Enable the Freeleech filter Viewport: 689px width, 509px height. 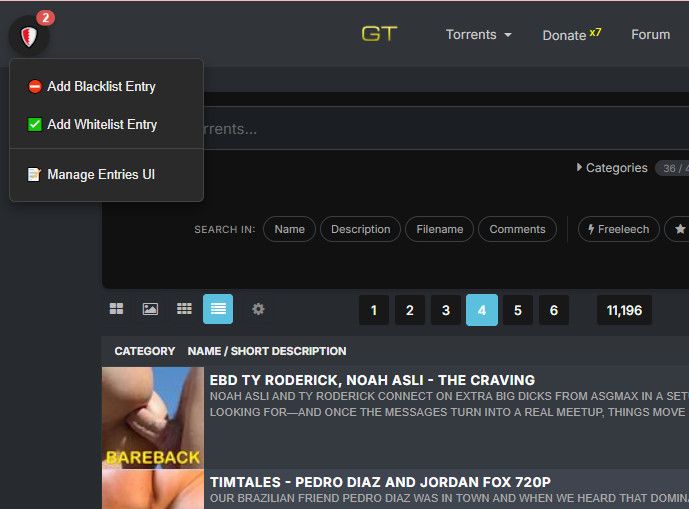(x=618, y=229)
